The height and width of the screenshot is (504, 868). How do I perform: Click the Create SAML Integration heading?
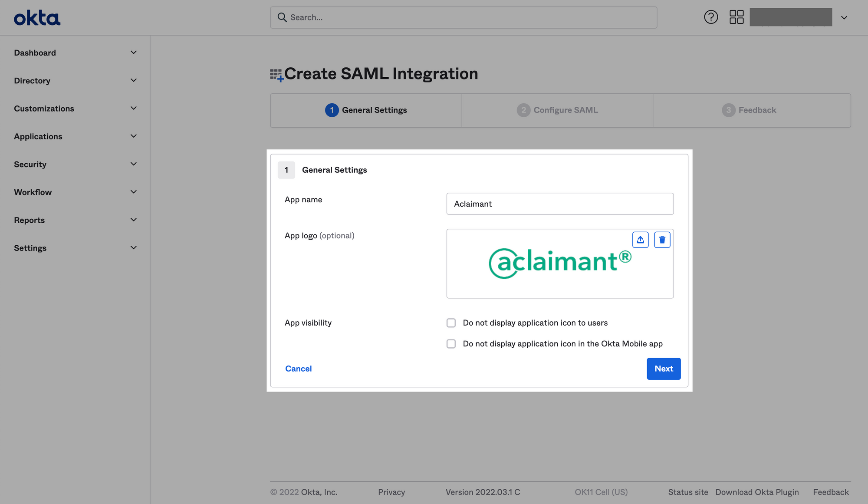381,74
